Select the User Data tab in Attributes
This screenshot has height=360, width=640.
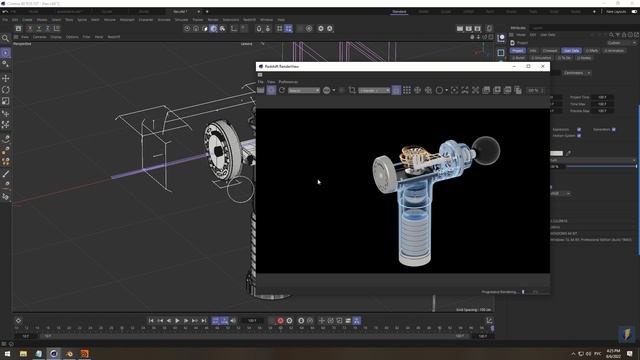(x=571, y=51)
